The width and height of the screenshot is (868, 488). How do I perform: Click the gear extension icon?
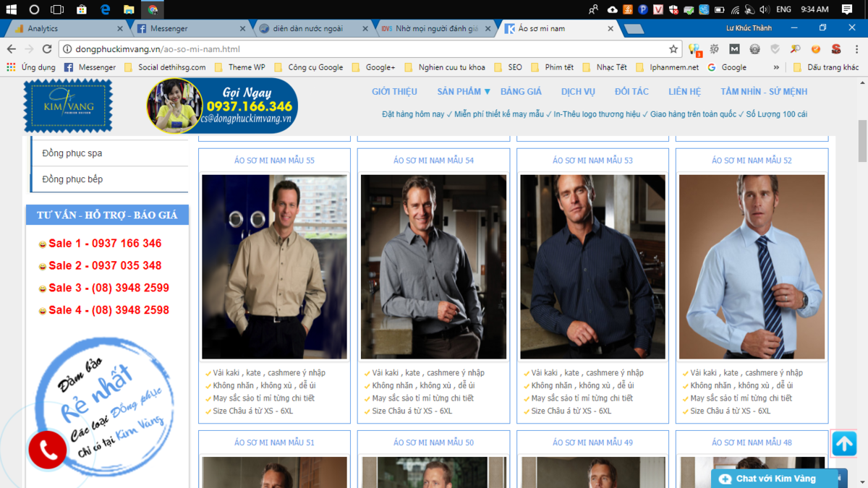(x=754, y=49)
